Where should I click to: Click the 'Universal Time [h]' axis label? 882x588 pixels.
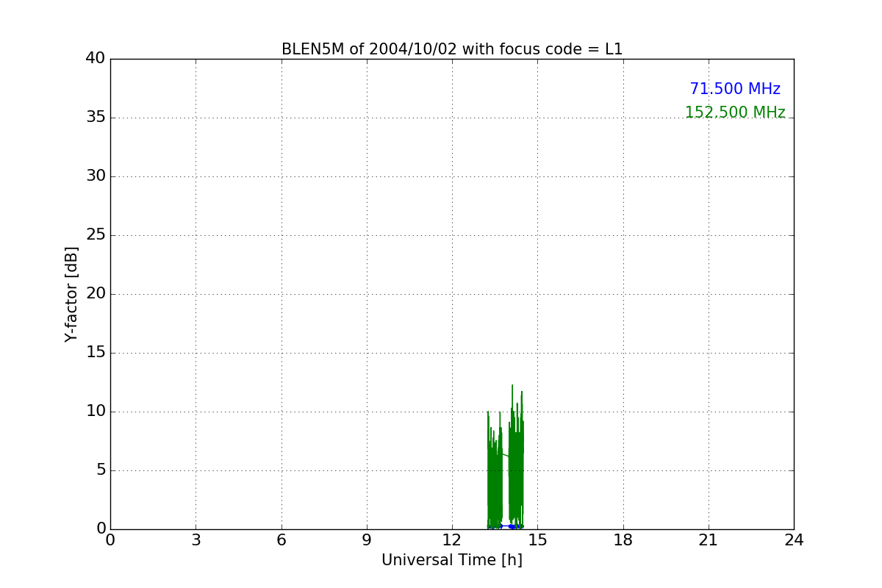(x=452, y=560)
